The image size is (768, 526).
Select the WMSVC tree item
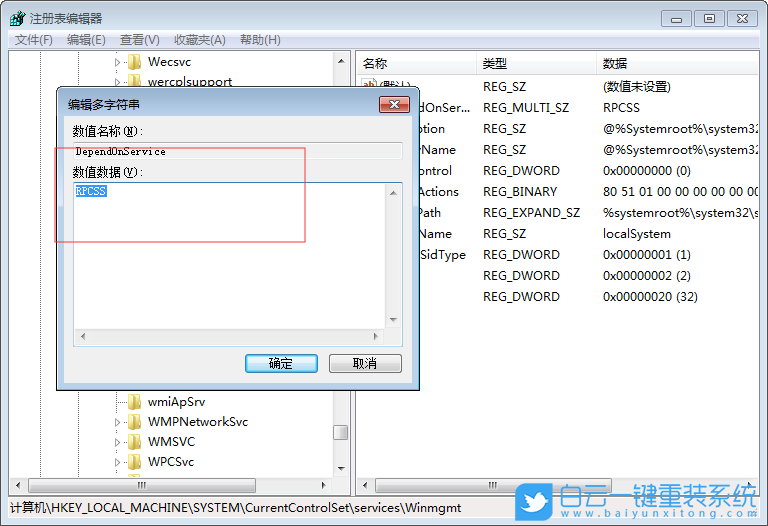pyautogui.click(x=171, y=442)
